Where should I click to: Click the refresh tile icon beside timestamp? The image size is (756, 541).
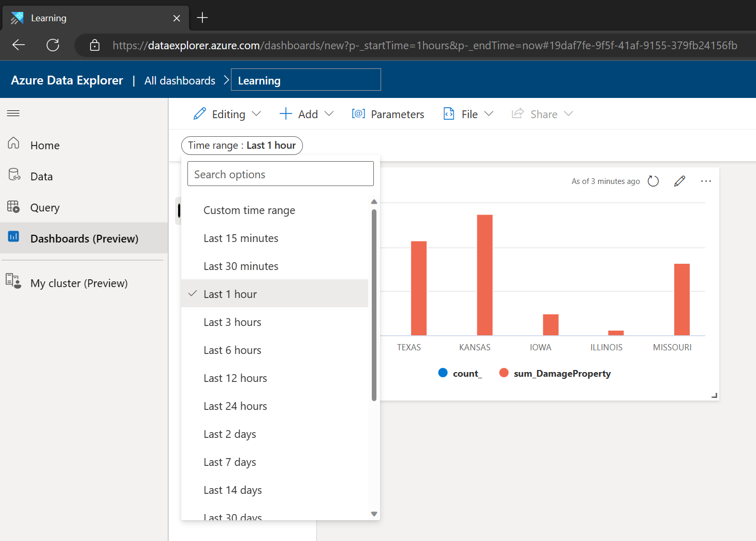[653, 181]
